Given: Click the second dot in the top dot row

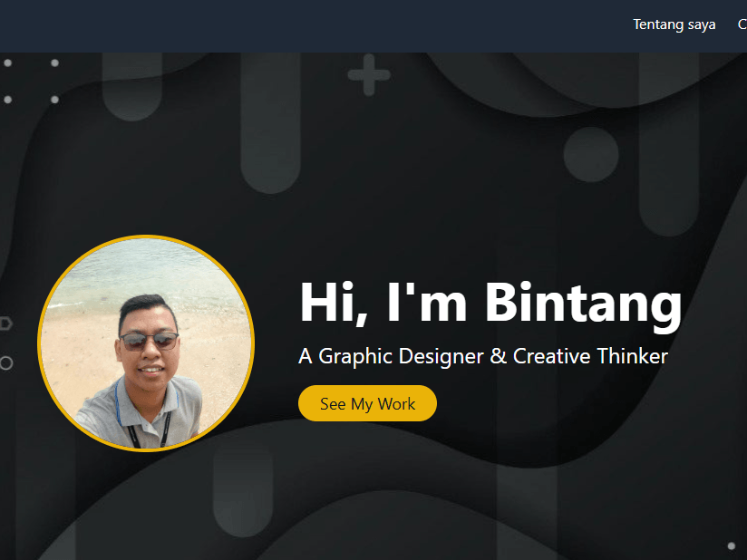Looking at the screenshot, I should 54,63.
